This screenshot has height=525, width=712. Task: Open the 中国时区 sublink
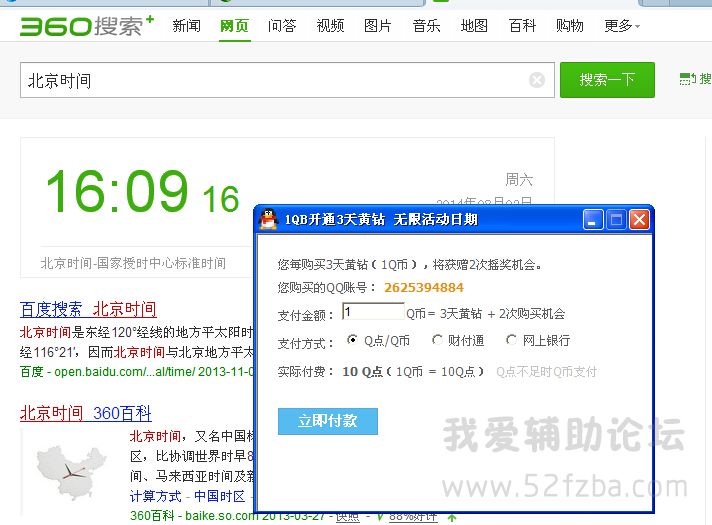[219, 496]
